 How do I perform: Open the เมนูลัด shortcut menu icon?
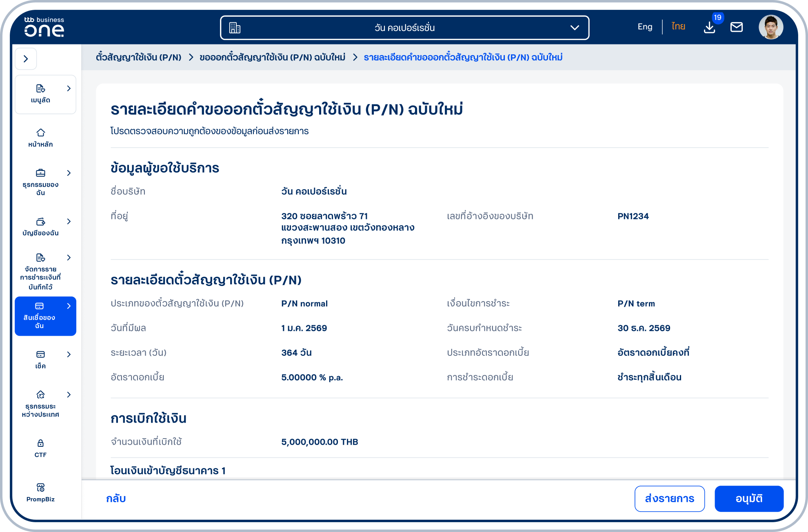pos(40,89)
